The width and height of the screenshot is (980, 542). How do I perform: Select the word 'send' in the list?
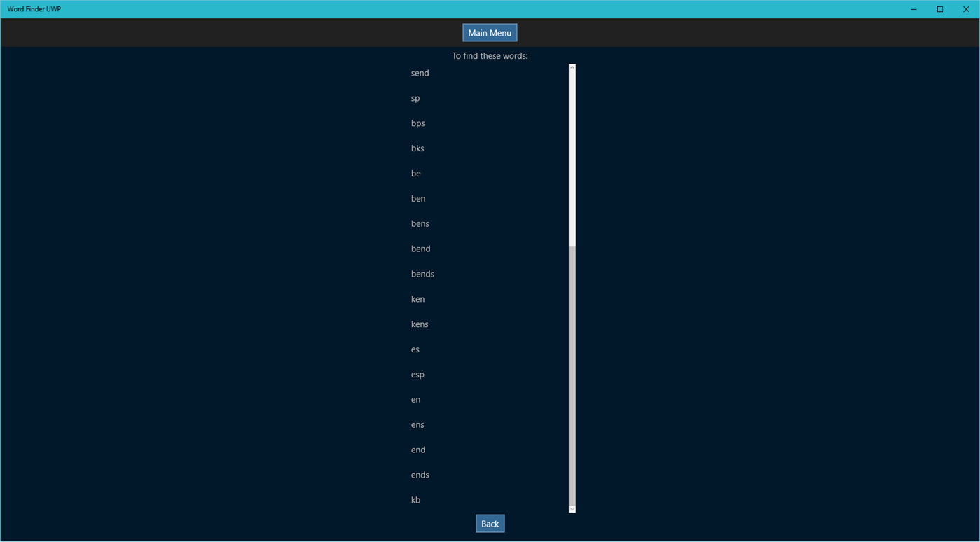coord(420,73)
